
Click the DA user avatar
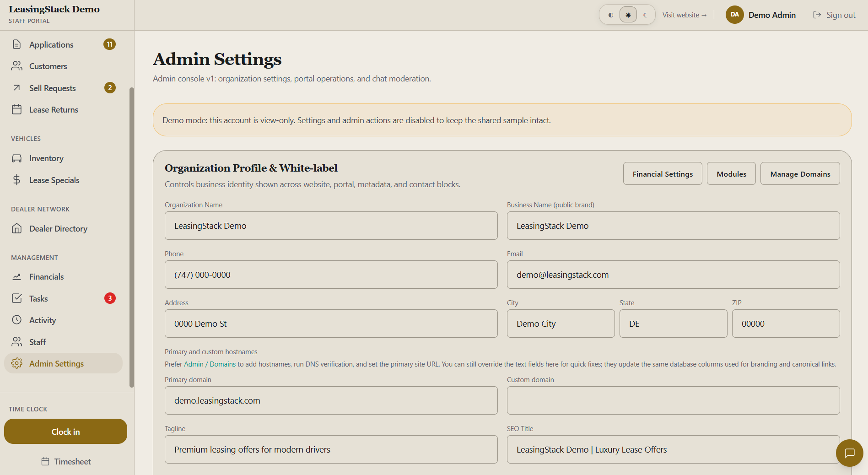[x=734, y=15]
